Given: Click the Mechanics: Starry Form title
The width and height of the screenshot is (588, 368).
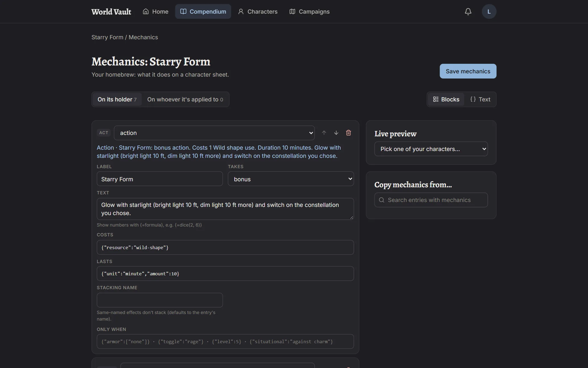Looking at the screenshot, I should point(151,62).
